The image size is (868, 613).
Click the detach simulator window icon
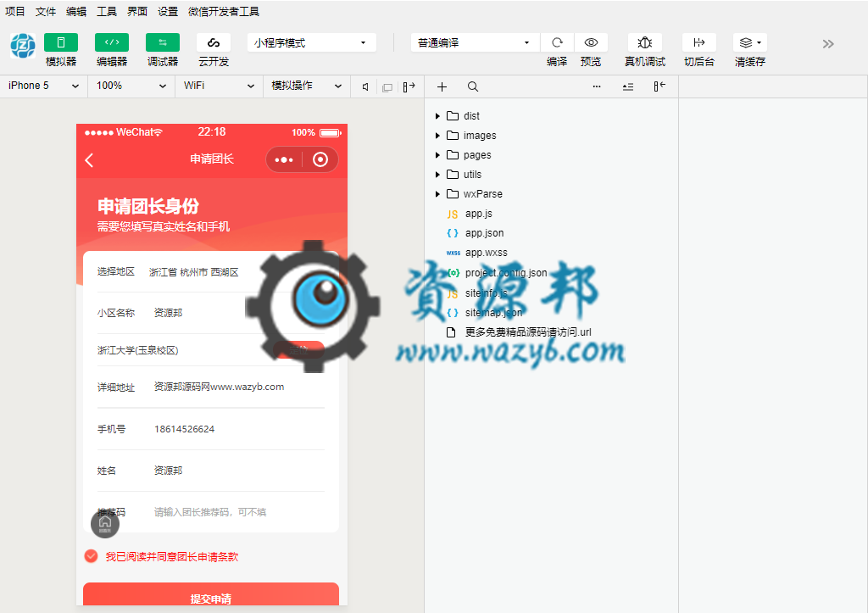[x=387, y=87]
